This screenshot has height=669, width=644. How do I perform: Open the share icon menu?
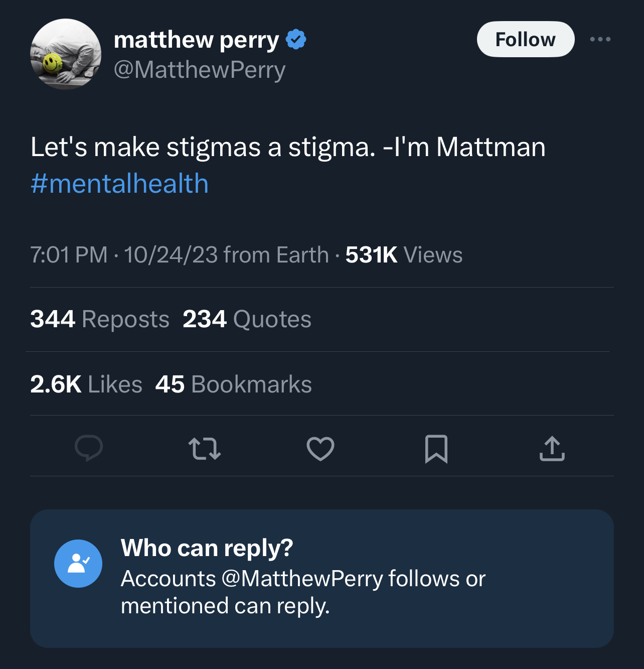pyautogui.click(x=552, y=448)
